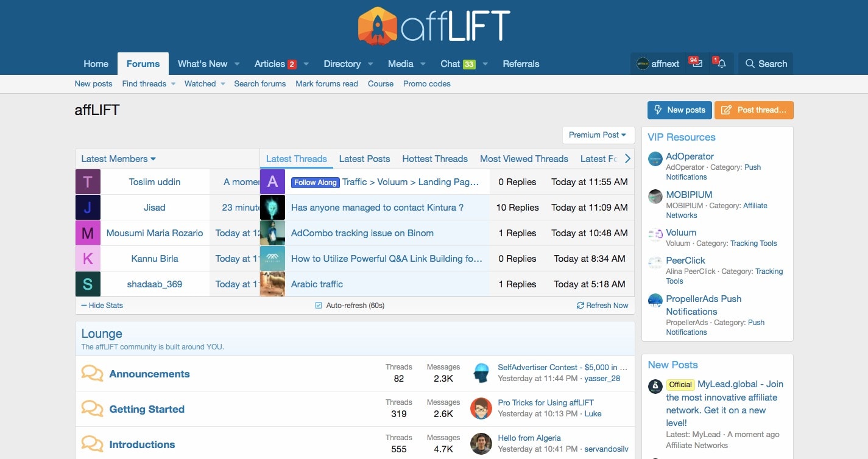Open SelfAdvertiser Contest latest post
The image size is (868, 459).
562,367
